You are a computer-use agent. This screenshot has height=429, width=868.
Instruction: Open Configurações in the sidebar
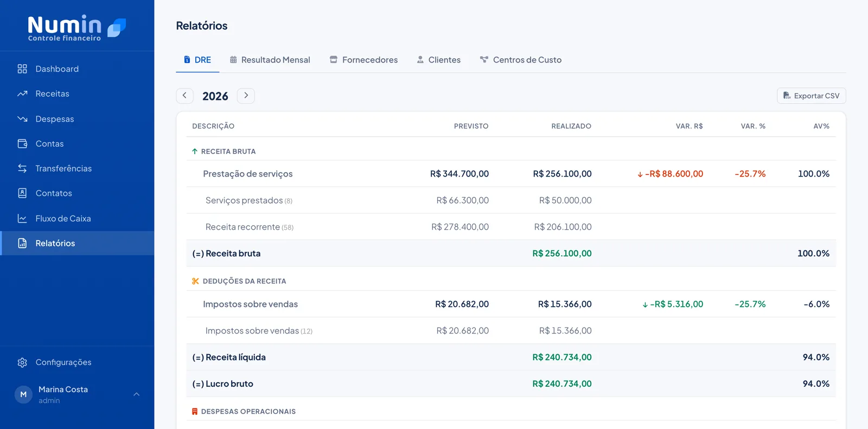click(77, 362)
